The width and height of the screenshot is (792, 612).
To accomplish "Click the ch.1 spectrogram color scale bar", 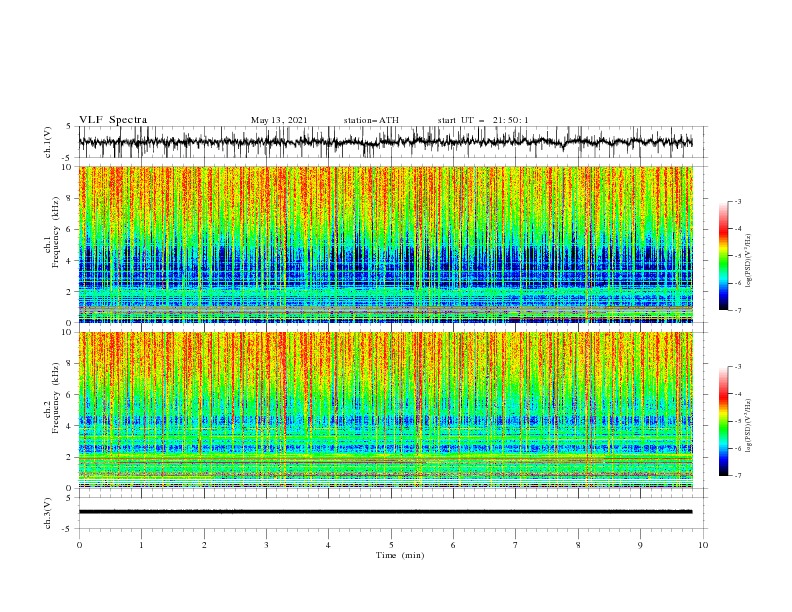I will tap(723, 256).
